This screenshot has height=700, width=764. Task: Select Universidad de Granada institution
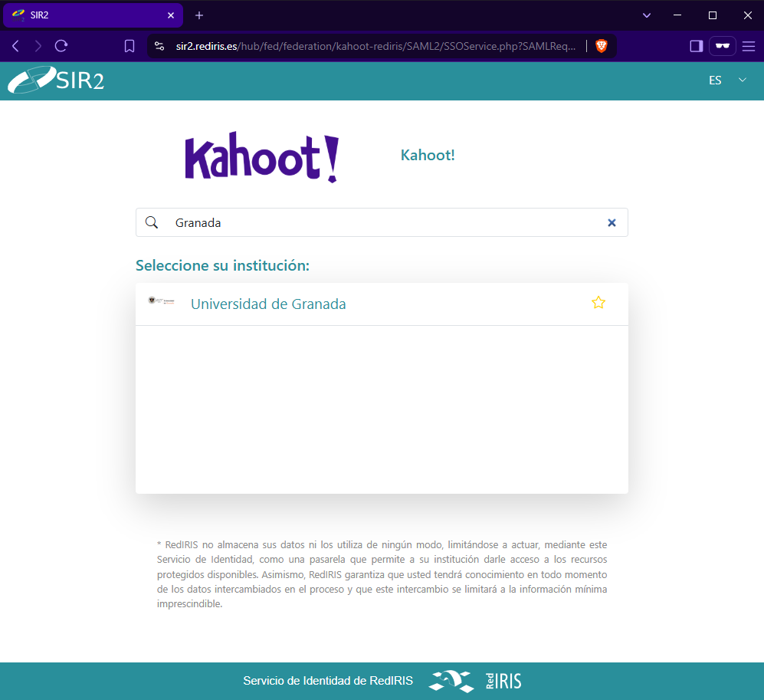click(382, 304)
